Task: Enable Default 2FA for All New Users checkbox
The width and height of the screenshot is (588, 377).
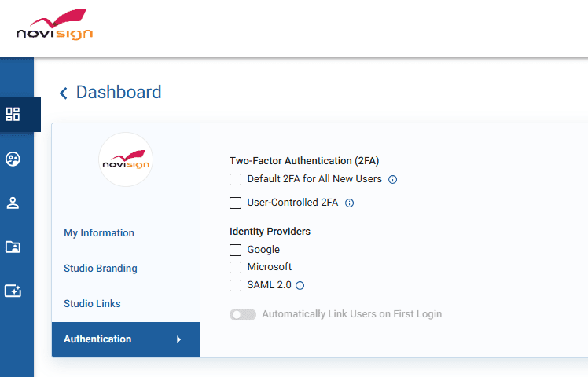Action: (x=236, y=179)
